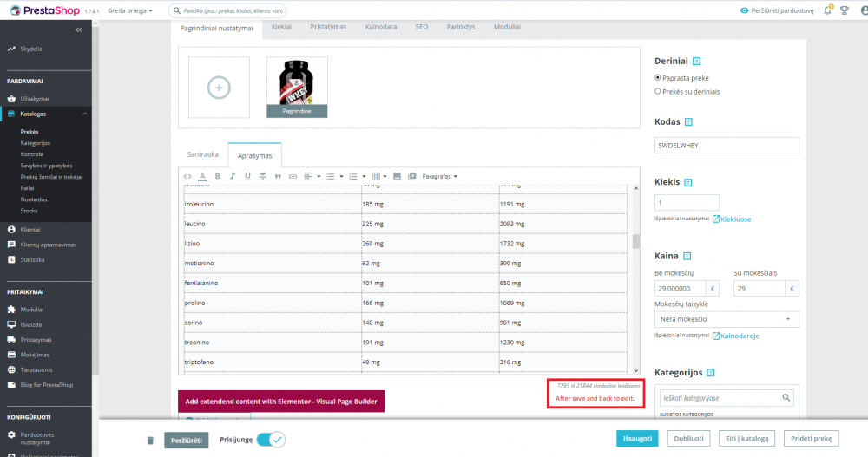Open Kategorijos in sidebar

click(x=36, y=143)
